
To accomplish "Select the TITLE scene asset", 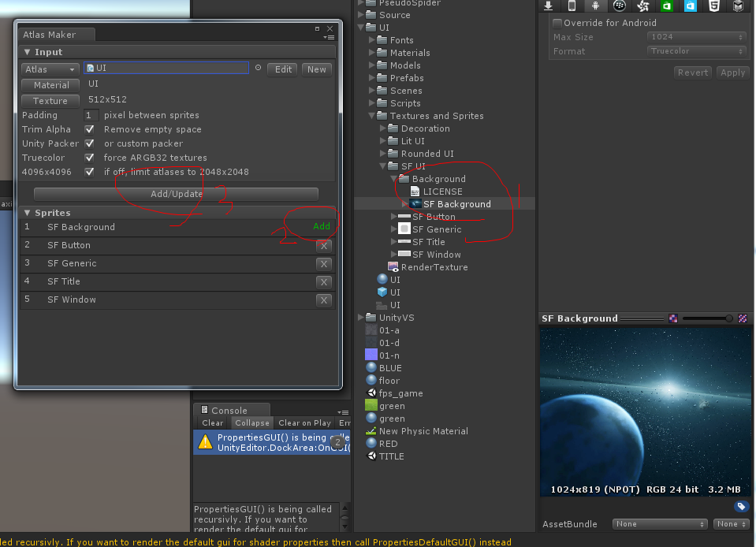I will [385, 456].
